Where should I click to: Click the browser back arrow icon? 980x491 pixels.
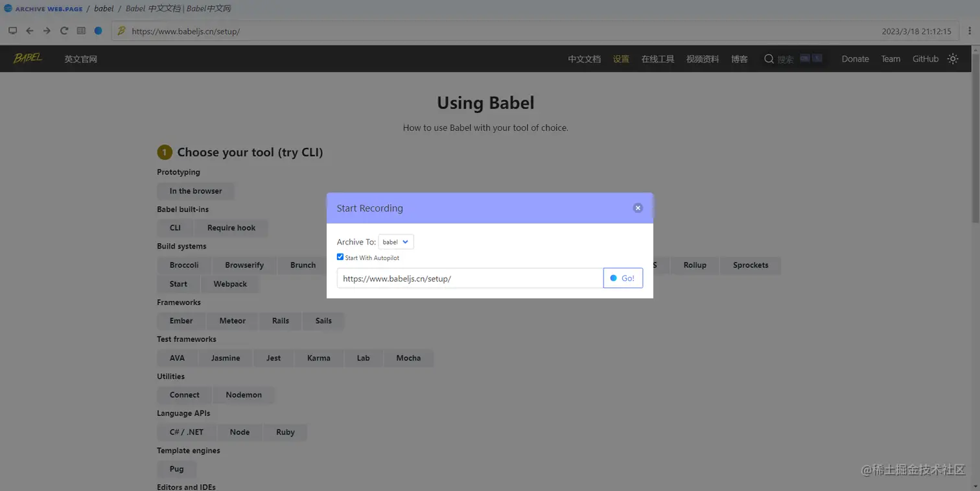click(29, 30)
